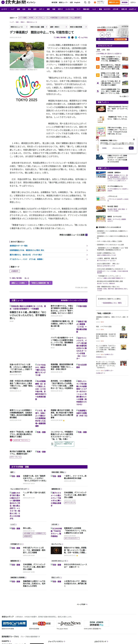This screenshot has width=138, height=644.
Task: Click the 速報ニュースを読む button
Action: 19,283
